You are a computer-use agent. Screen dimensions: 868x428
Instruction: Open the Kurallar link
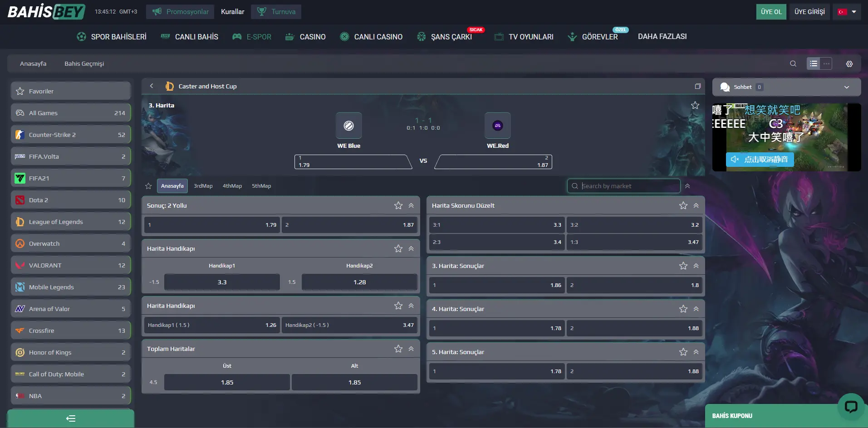[232, 12]
